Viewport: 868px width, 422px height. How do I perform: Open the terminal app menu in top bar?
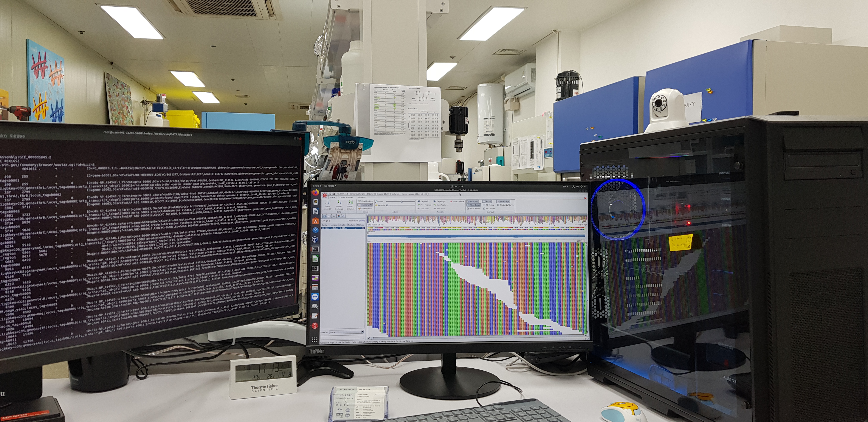(x=330, y=186)
